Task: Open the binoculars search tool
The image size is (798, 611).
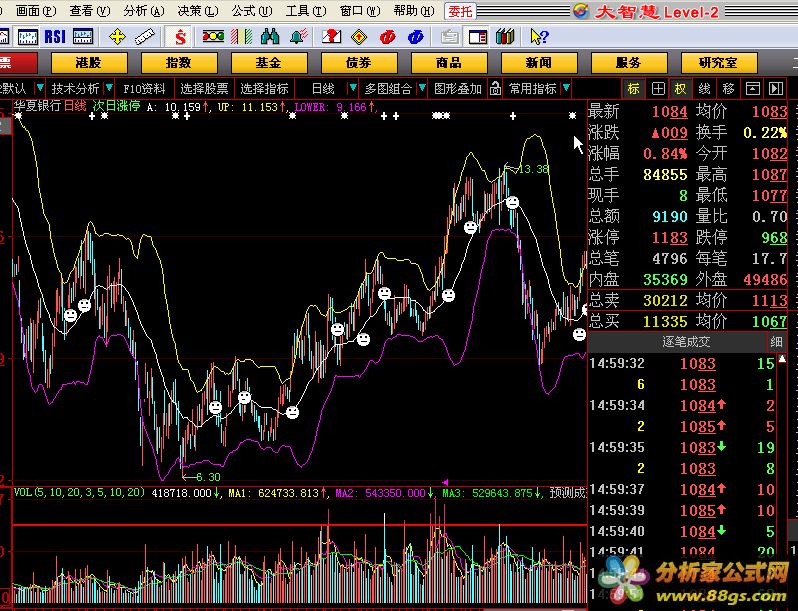Action: pos(270,37)
